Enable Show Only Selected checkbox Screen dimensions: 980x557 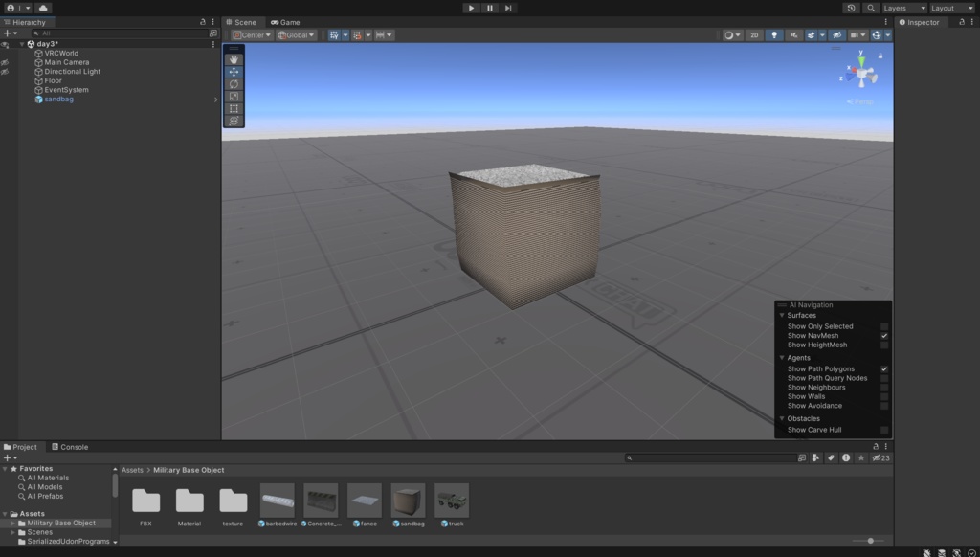(x=884, y=326)
